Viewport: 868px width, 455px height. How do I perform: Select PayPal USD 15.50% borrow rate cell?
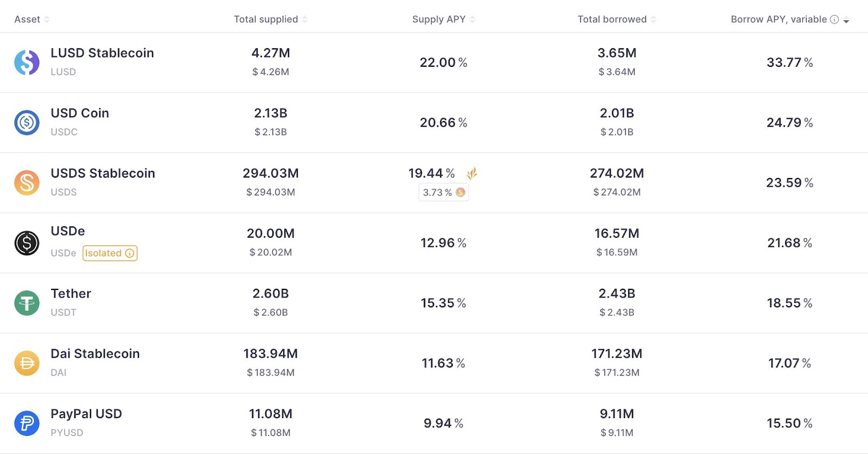tap(789, 424)
